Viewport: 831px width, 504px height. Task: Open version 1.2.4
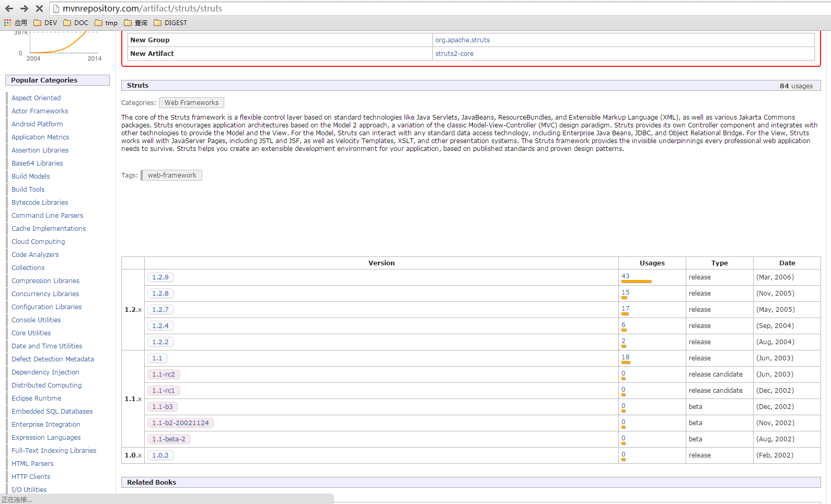tap(160, 326)
